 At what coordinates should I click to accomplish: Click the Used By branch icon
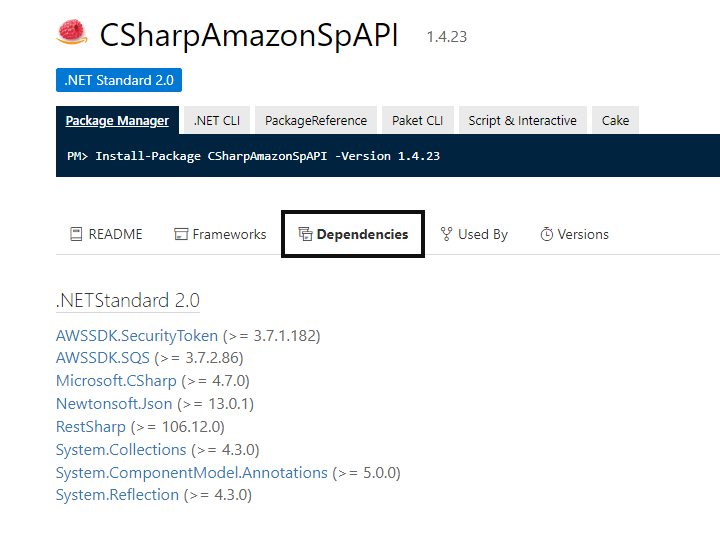[446, 234]
